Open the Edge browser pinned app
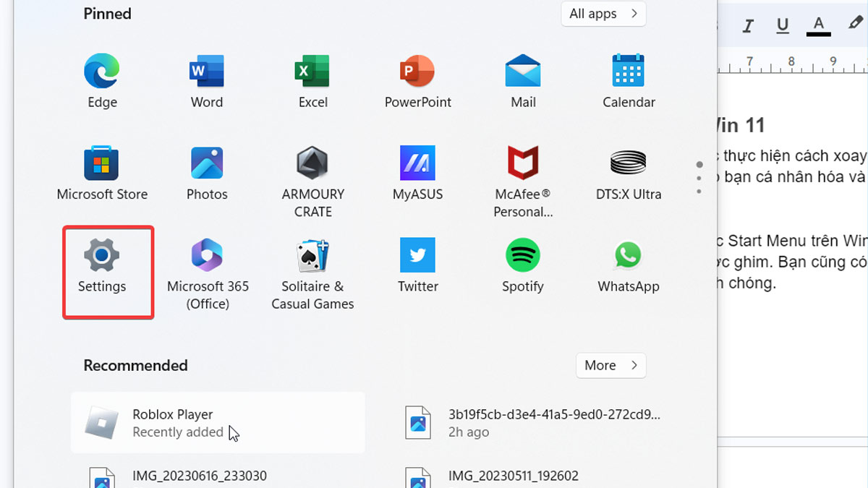The height and width of the screenshot is (488, 868). click(102, 81)
